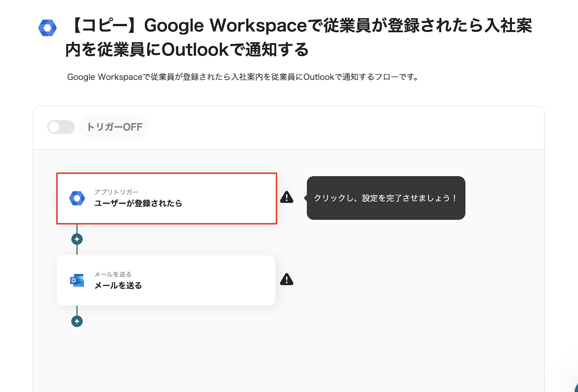Screen dimensions: 578x392
Task: Click the トリガーOFF label badge
Action: pos(115,127)
